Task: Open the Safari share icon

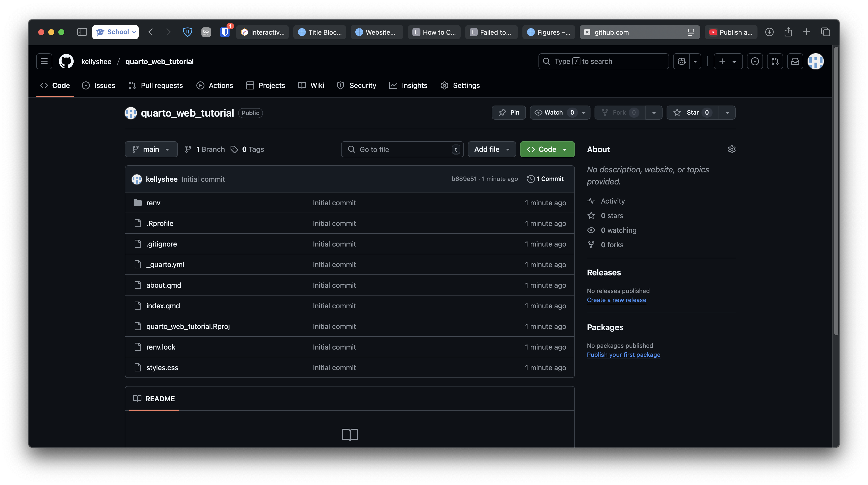Action: [x=788, y=32]
